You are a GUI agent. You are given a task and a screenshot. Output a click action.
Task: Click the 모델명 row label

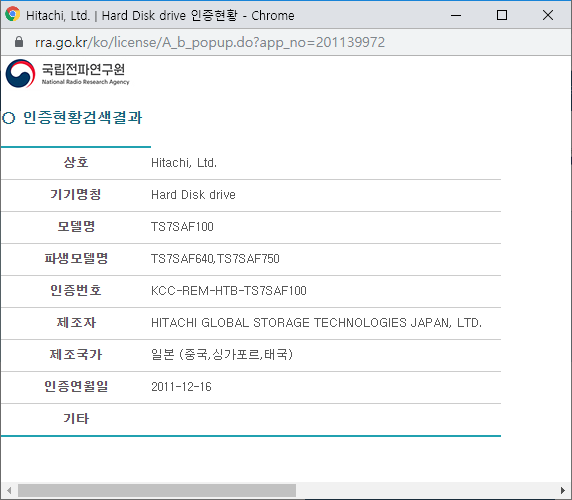click(x=76, y=226)
